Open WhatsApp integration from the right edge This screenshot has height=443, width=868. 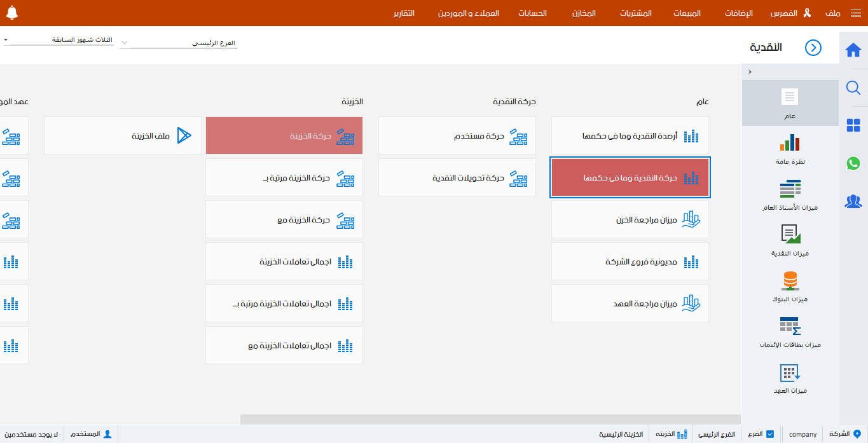(x=853, y=163)
